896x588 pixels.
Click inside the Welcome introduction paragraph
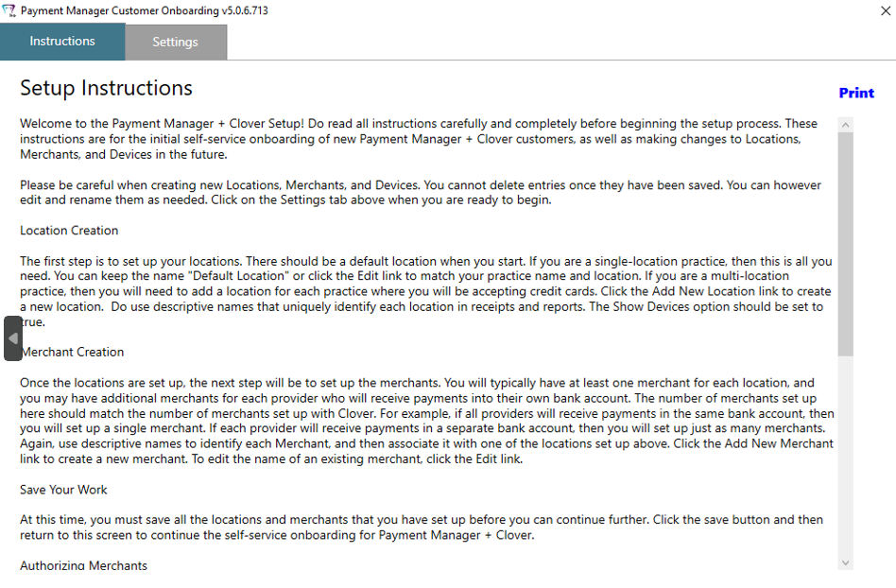pyautogui.click(x=419, y=139)
